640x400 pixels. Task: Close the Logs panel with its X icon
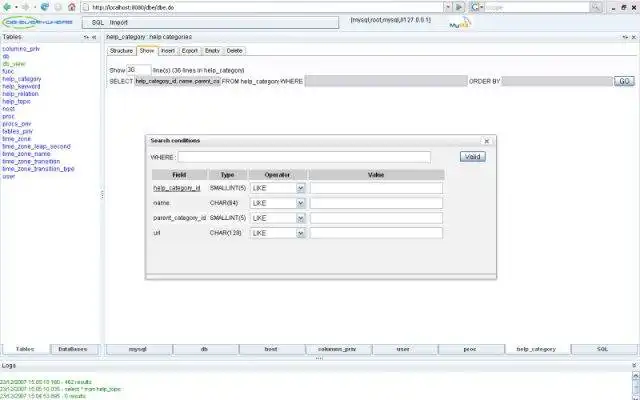(x=634, y=365)
